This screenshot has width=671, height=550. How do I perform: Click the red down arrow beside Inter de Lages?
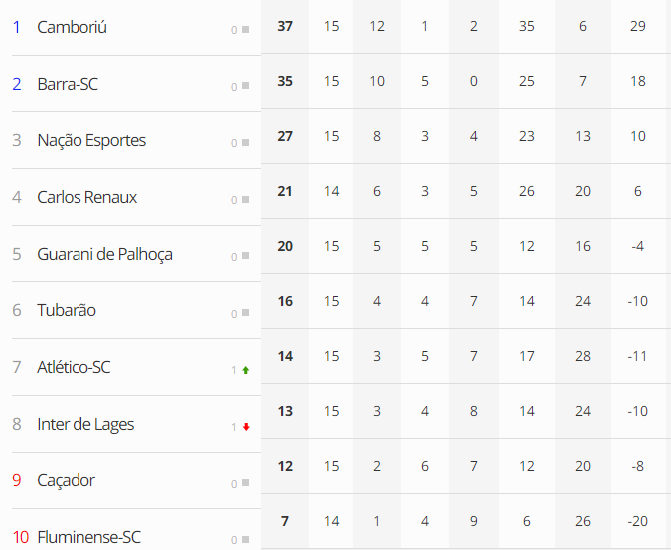[x=246, y=427]
